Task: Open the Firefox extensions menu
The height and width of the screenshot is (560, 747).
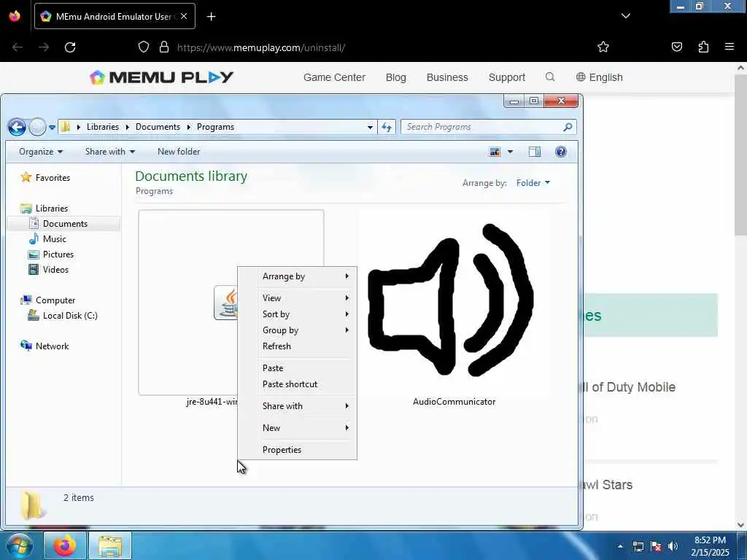Action: click(x=703, y=47)
